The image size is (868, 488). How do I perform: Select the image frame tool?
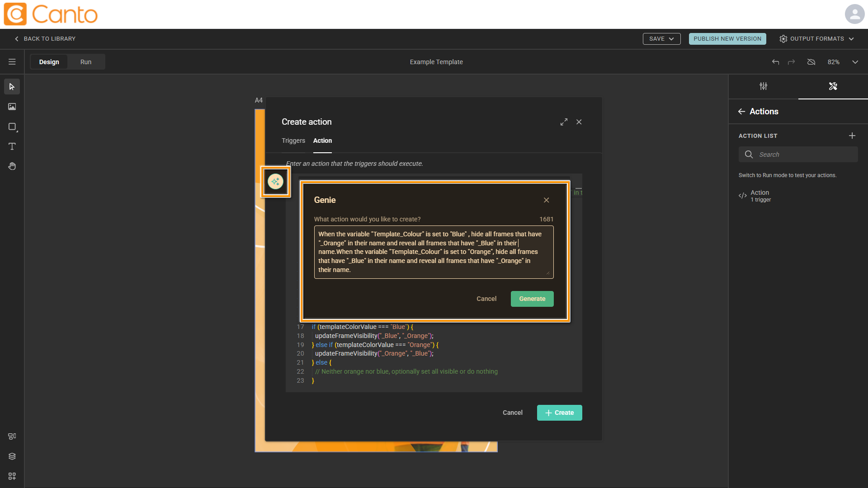tap(12, 107)
